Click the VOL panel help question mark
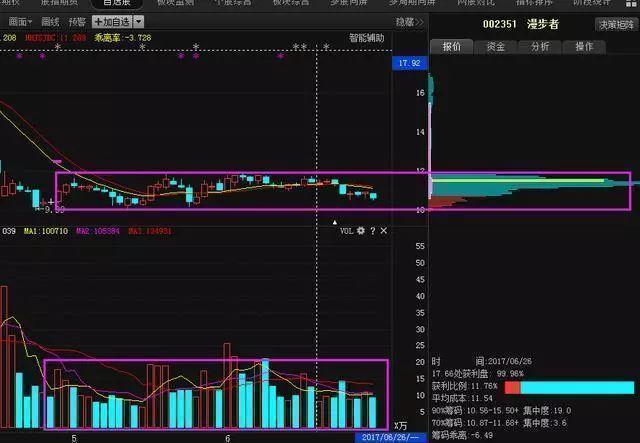 (372, 231)
